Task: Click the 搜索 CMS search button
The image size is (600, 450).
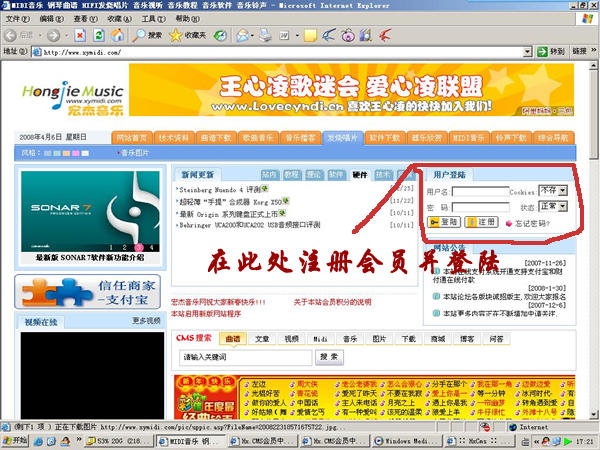Action: (329, 357)
